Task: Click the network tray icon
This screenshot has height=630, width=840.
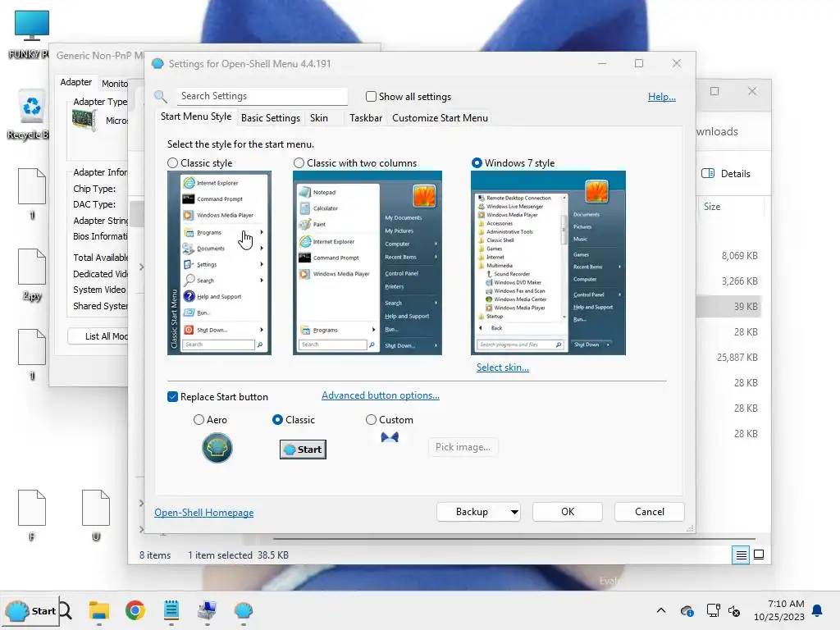Action: tap(713, 610)
